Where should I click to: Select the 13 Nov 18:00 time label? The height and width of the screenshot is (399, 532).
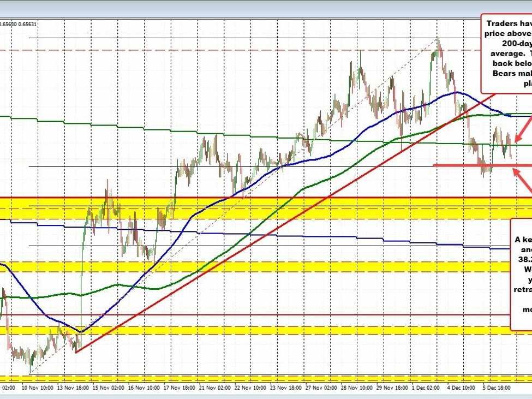(x=75, y=386)
